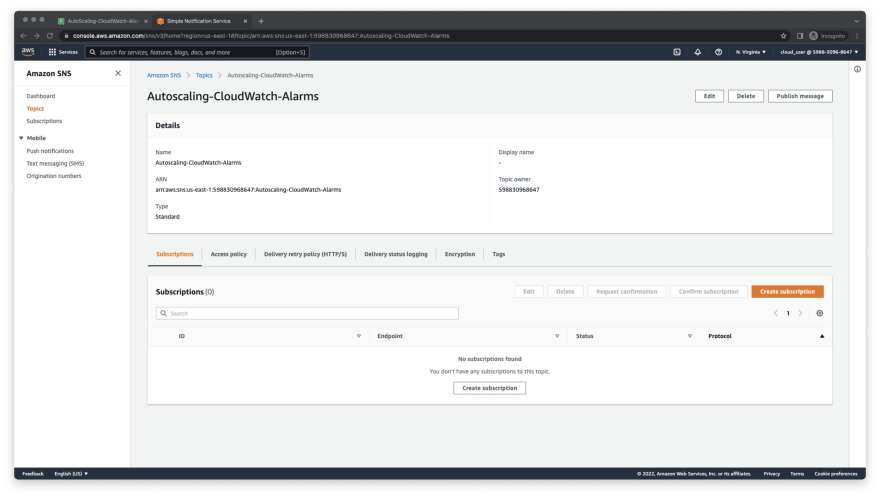
Task: Open subscriptions table settings gear
Action: tap(819, 314)
